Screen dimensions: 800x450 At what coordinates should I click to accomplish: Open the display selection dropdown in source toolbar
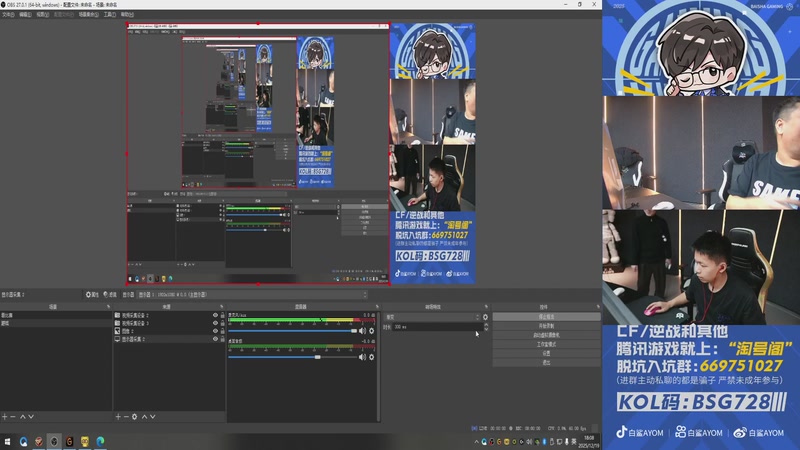(252, 294)
